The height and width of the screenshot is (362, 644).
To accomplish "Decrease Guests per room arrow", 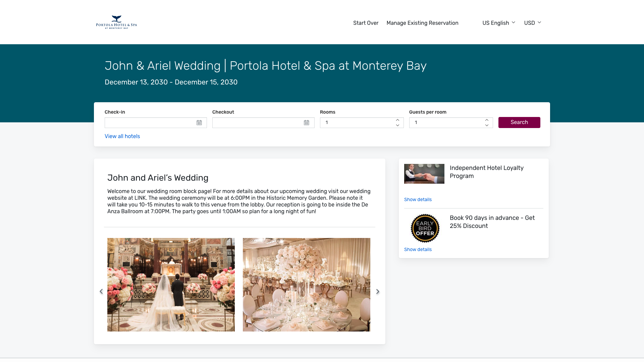I will [x=487, y=125].
